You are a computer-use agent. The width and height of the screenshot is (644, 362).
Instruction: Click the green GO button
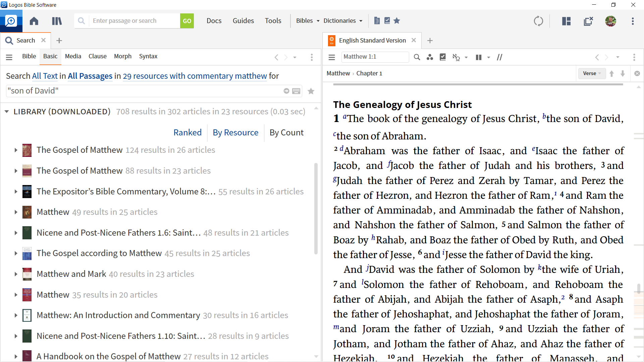tap(187, 21)
